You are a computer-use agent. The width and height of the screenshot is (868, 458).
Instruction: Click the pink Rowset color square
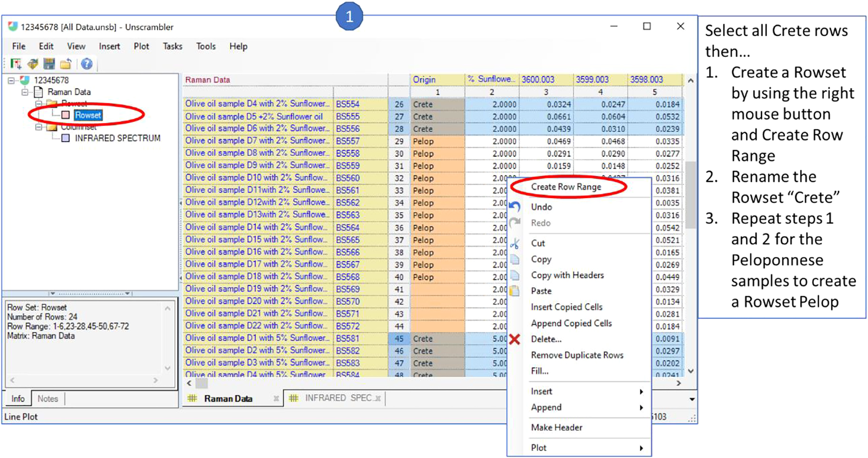tap(66, 115)
